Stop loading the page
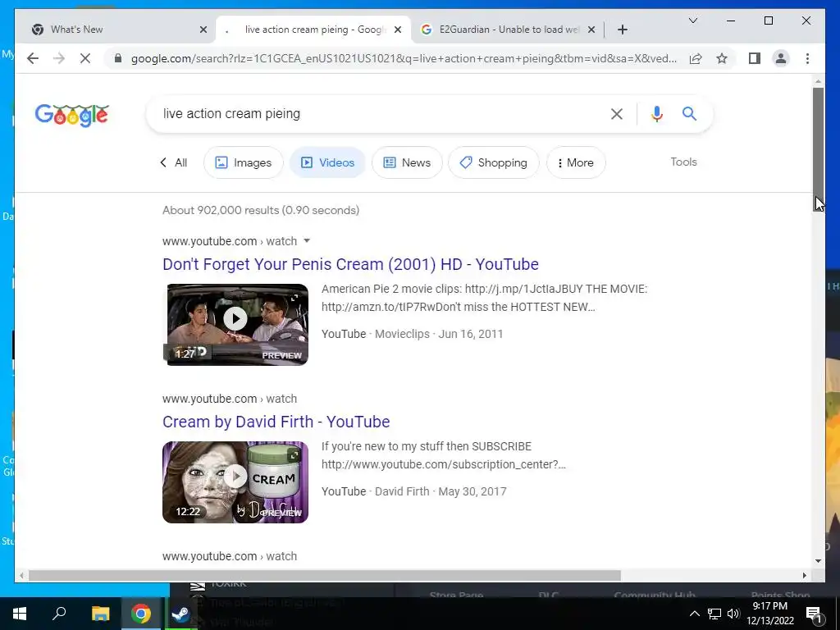840x630 pixels. coord(85,58)
